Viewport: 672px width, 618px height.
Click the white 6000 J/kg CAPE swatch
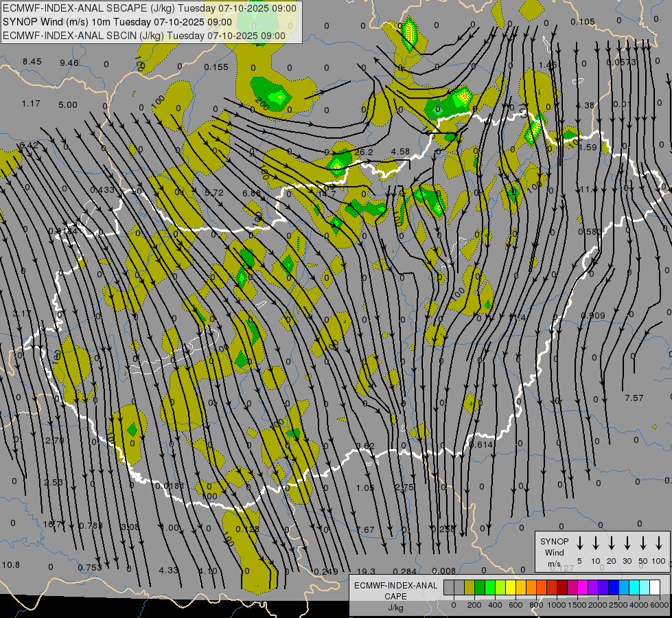pyautogui.click(x=655, y=587)
